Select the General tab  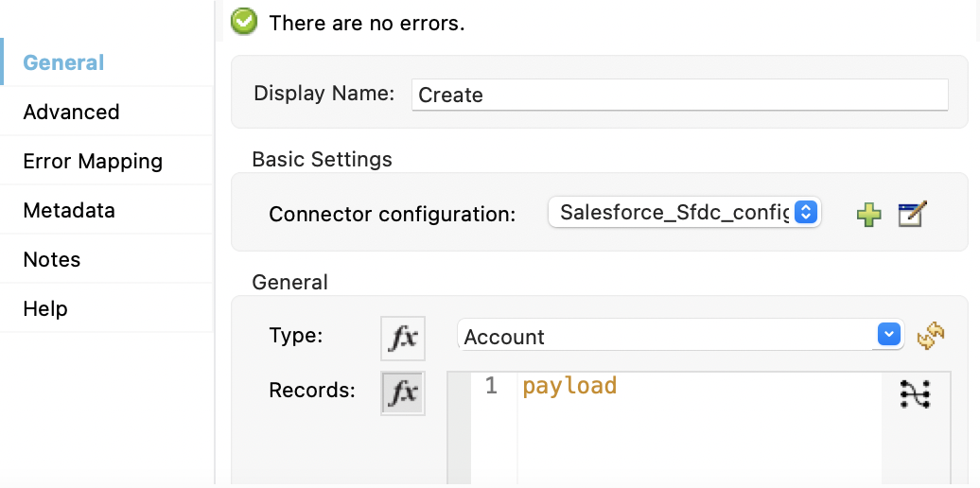pyautogui.click(x=63, y=62)
